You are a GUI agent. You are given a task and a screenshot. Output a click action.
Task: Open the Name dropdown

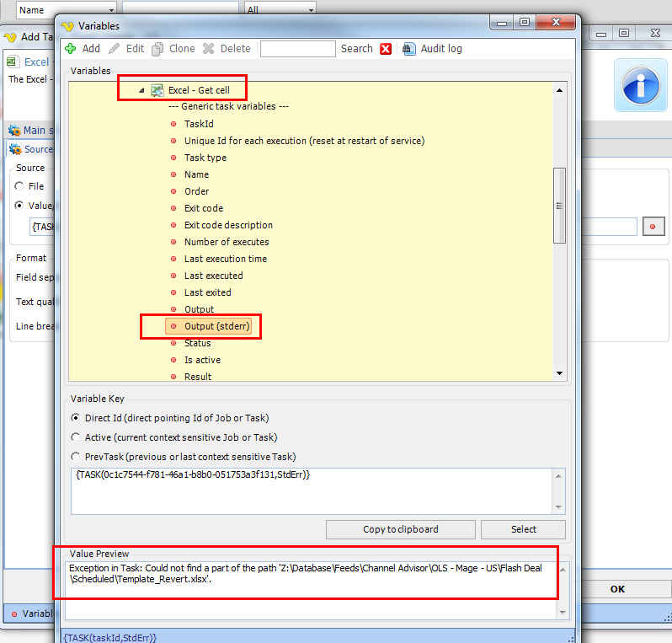pos(111,10)
